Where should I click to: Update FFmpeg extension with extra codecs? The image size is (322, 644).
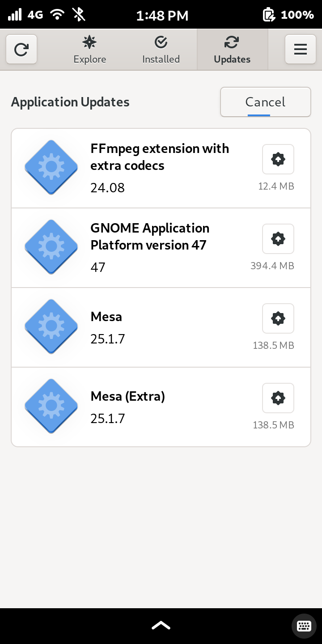coord(278,159)
